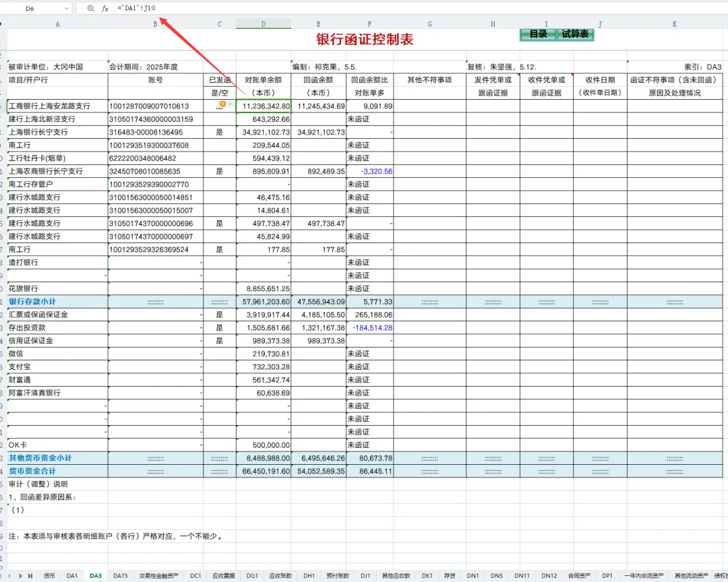
Task: Switch to the 其他流动资产 sheet tab
Action: 692,575
